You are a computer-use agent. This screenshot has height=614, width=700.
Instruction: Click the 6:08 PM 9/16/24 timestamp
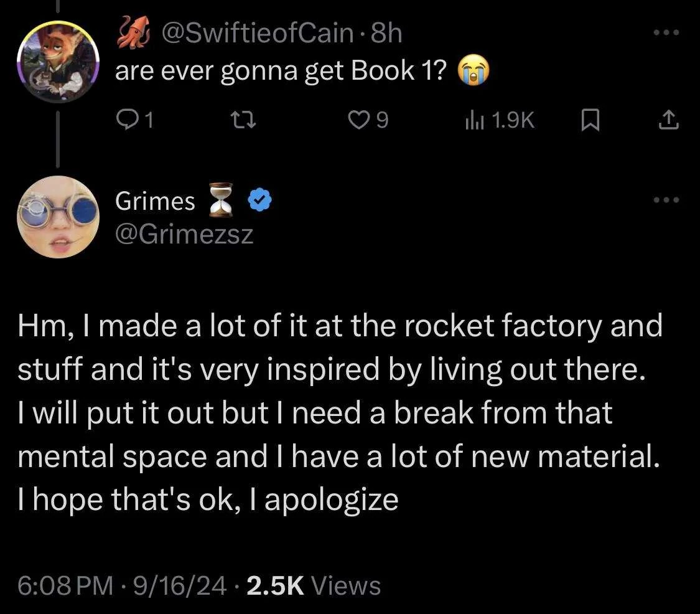coord(123,585)
